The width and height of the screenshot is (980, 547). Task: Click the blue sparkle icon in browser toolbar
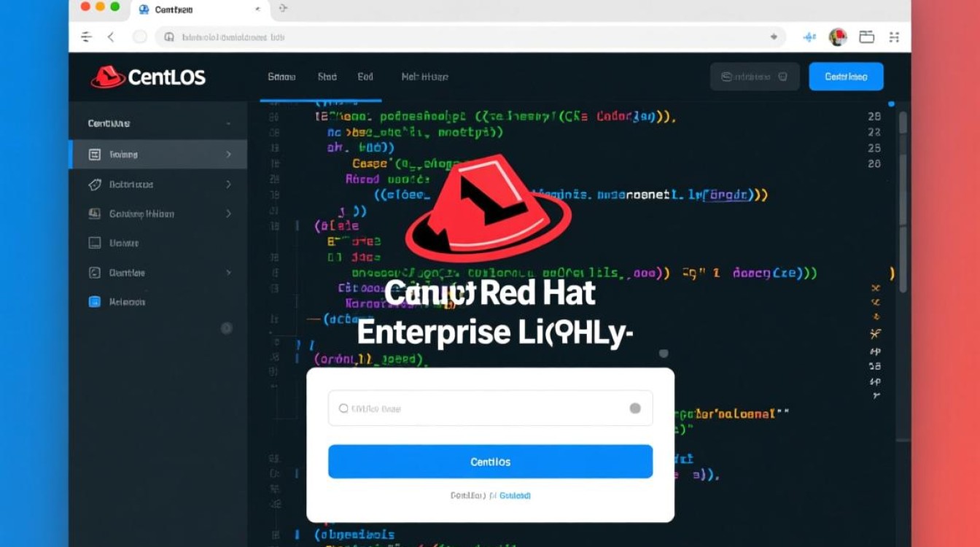pos(809,37)
